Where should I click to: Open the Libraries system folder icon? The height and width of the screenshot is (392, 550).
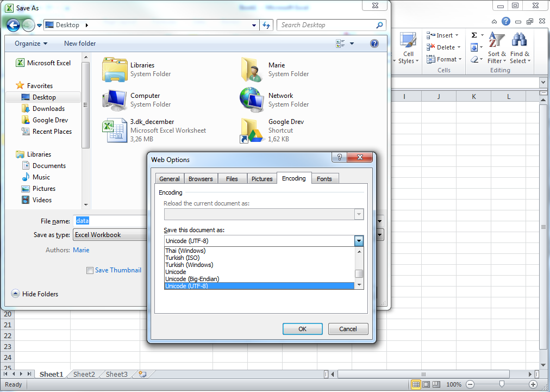click(x=115, y=70)
